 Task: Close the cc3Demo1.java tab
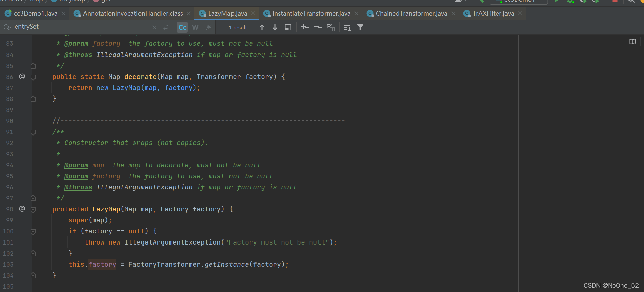63,13
